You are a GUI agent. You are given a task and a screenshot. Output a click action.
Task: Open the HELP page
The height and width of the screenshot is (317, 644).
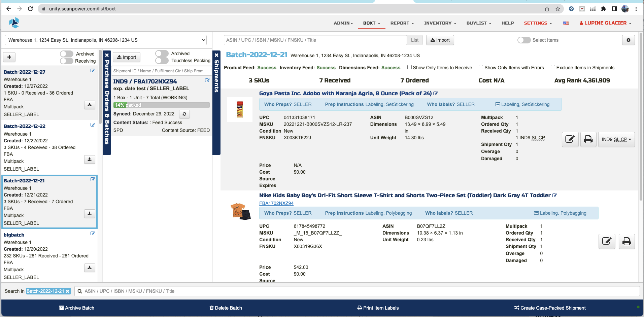pos(508,23)
